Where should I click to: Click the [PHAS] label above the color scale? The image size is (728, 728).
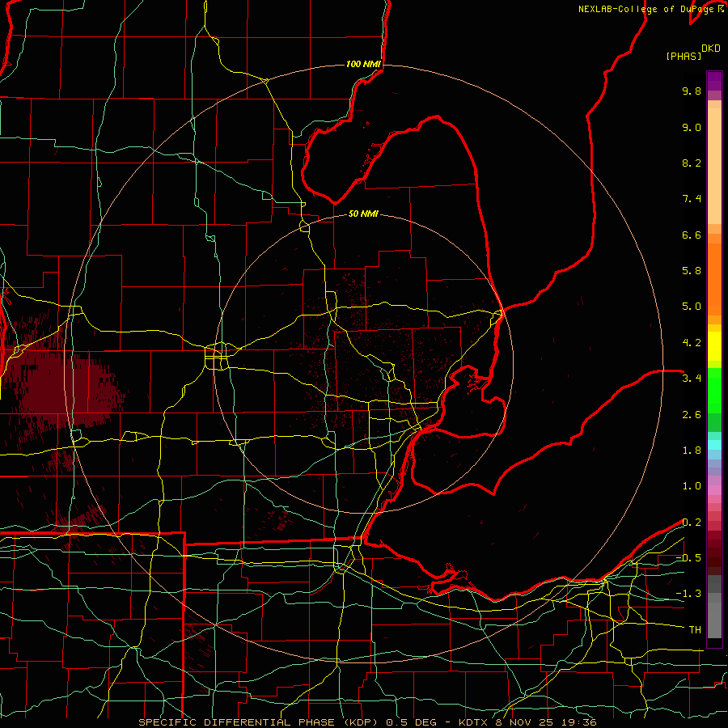click(x=684, y=56)
